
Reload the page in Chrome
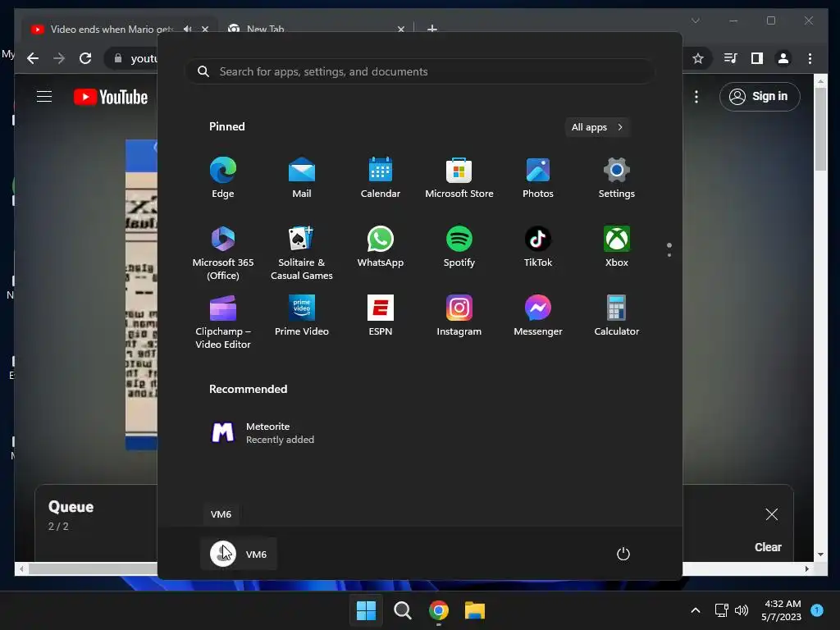[x=85, y=58]
